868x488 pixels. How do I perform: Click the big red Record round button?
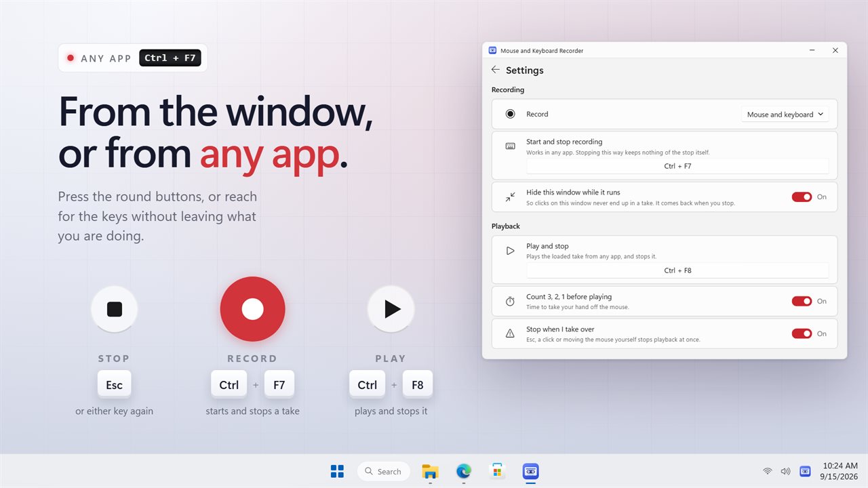pos(252,309)
